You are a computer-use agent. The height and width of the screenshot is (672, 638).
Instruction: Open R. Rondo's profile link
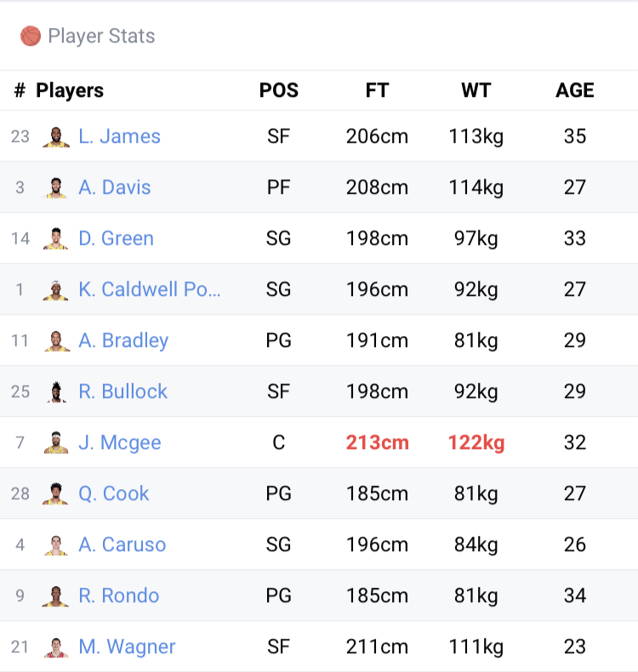pos(119,595)
